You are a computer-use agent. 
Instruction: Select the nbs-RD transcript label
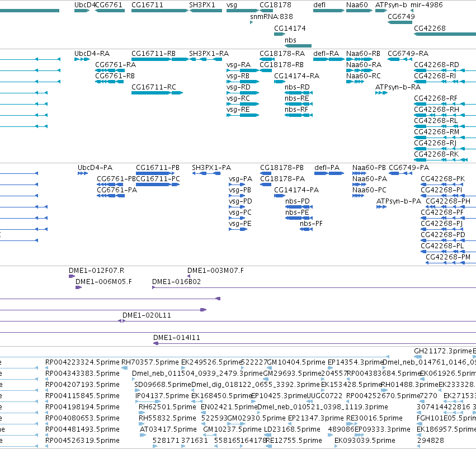(297, 87)
